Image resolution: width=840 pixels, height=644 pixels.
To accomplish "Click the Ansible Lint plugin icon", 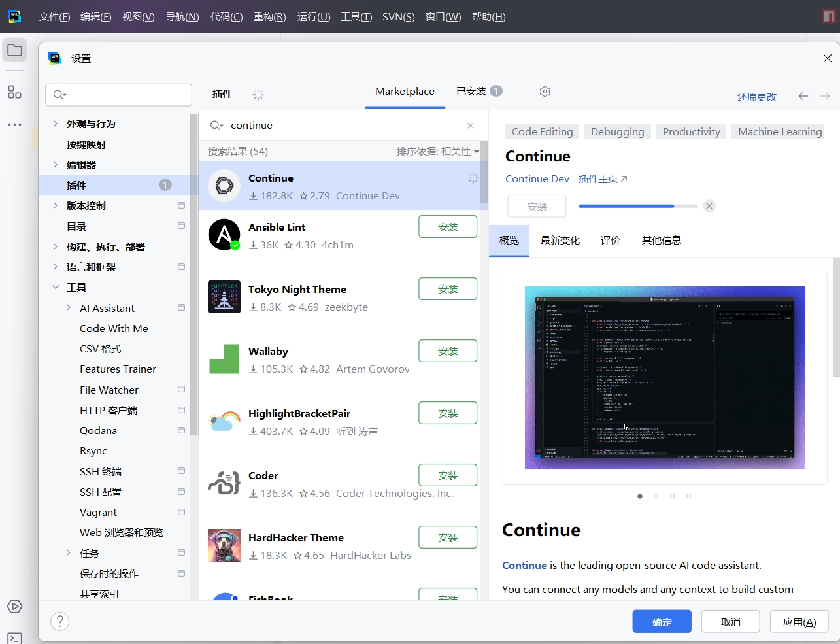I will pyautogui.click(x=224, y=235).
